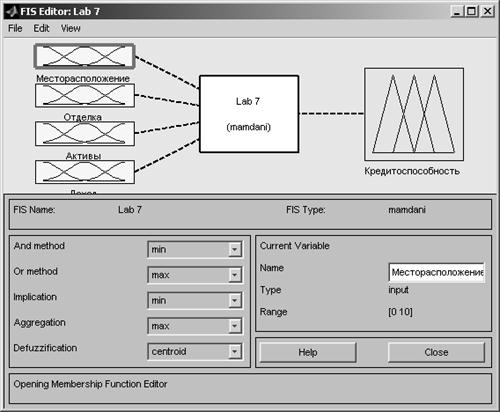Click the Current Variable heading
The image size is (500, 412).
[x=295, y=246]
